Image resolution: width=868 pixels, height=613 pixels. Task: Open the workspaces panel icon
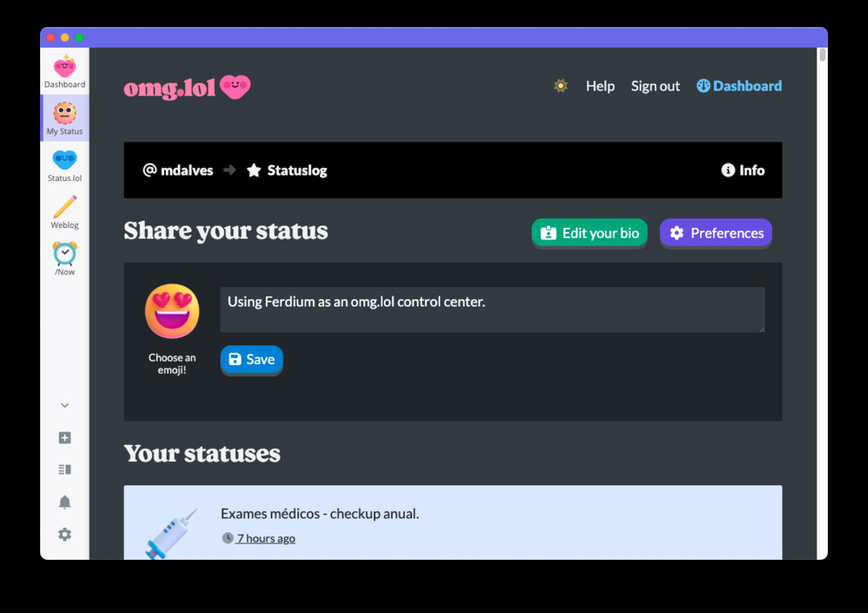point(64,470)
